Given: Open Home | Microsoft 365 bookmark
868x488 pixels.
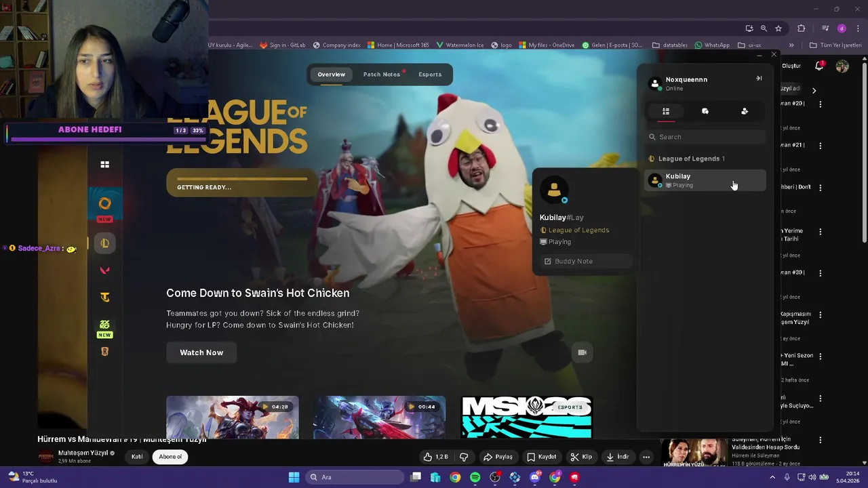Looking at the screenshot, I should pos(398,45).
